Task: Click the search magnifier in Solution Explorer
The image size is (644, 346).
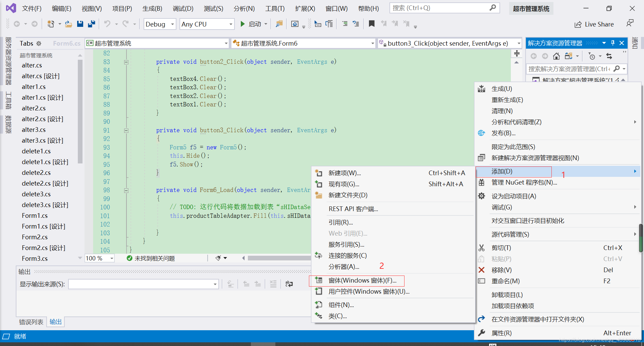Action: pos(616,69)
